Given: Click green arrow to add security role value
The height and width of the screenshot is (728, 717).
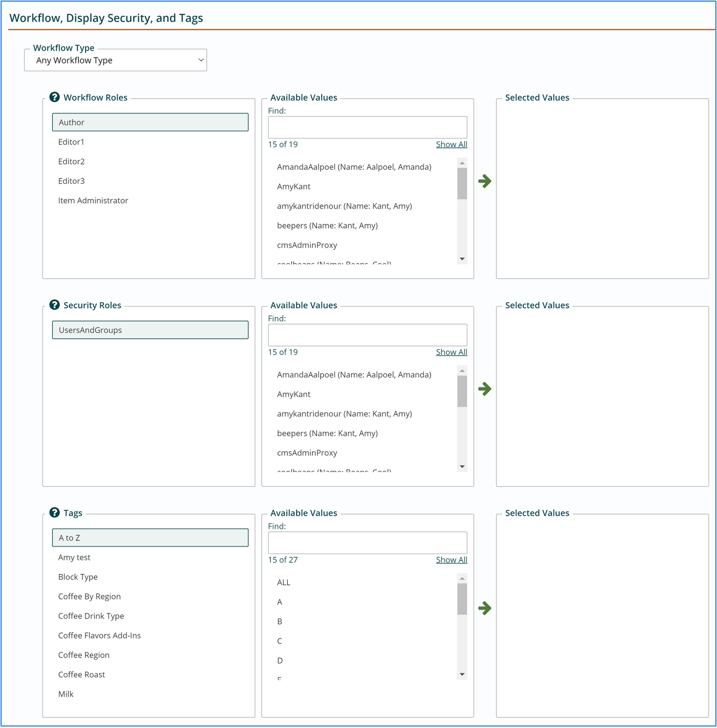Looking at the screenshot, I should 485,389.
